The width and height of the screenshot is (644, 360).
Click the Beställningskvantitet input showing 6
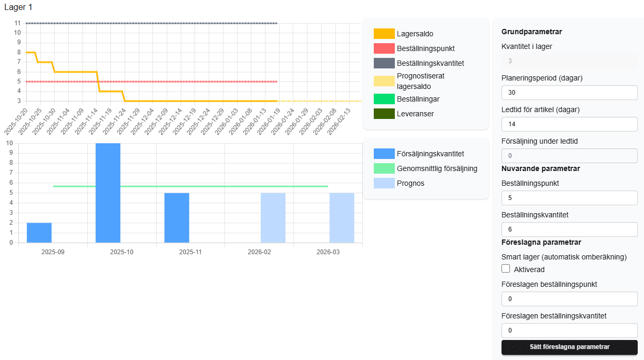coord(569,229)
